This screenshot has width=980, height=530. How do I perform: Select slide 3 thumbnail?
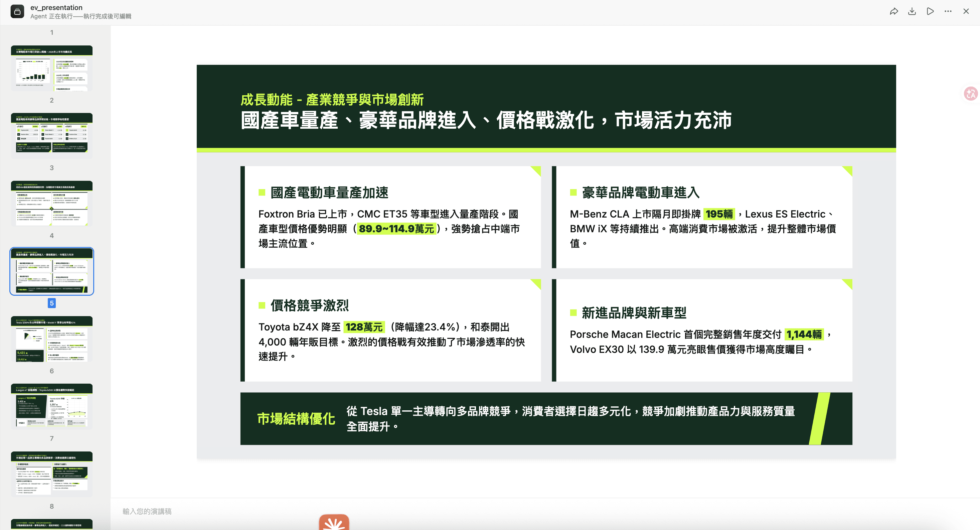pyautogui.click(x=52, y=204)
